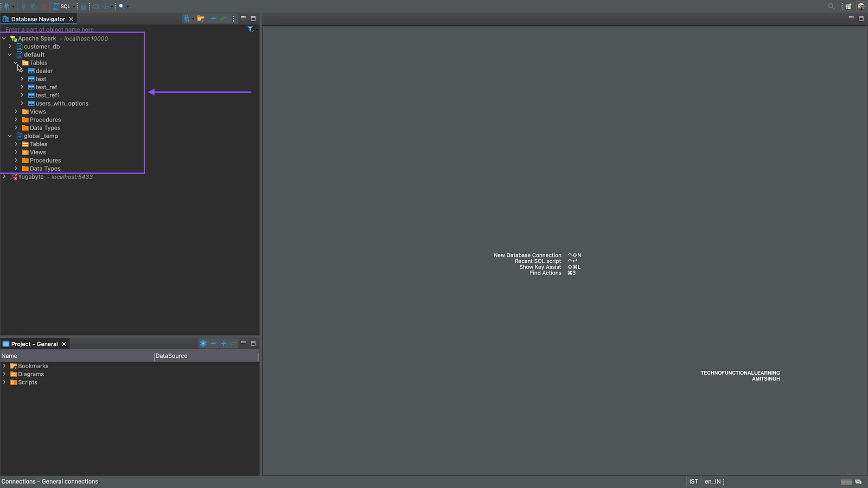Toggle Link with Editor in Database Navigator
868x488 pixels.
coord(223,19)
